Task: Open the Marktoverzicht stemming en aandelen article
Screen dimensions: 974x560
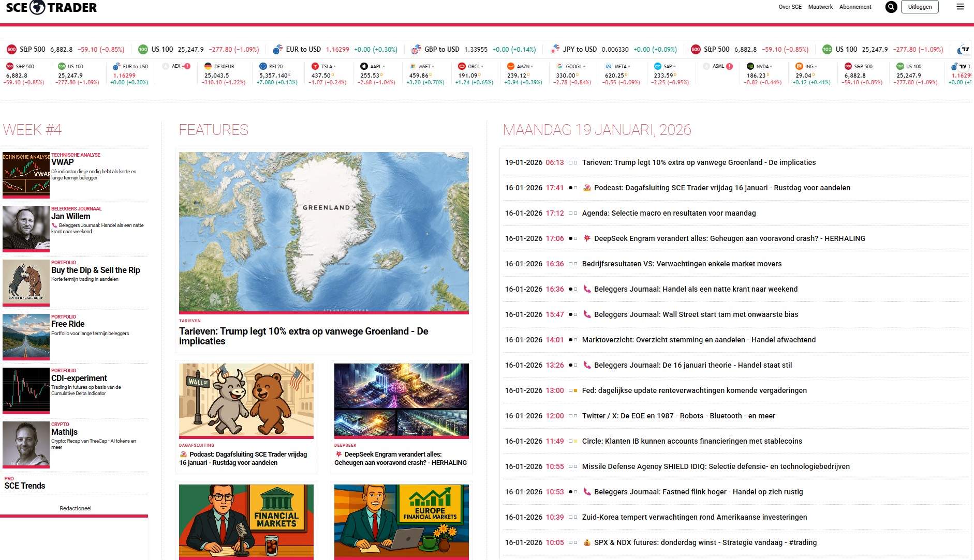Action: (x=699, y=340)
